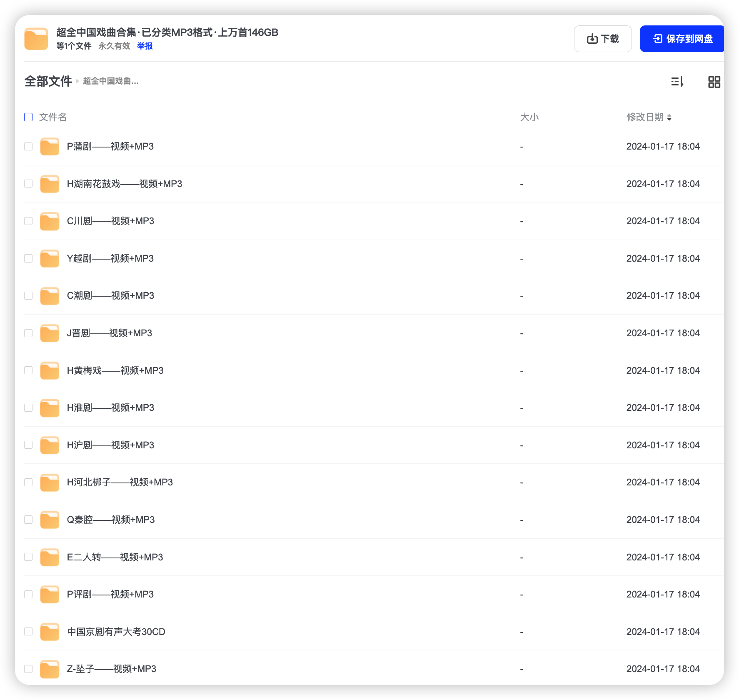Click 保存到网盘 button
This screenshot has height=700, width=739.
coord(682,39)
